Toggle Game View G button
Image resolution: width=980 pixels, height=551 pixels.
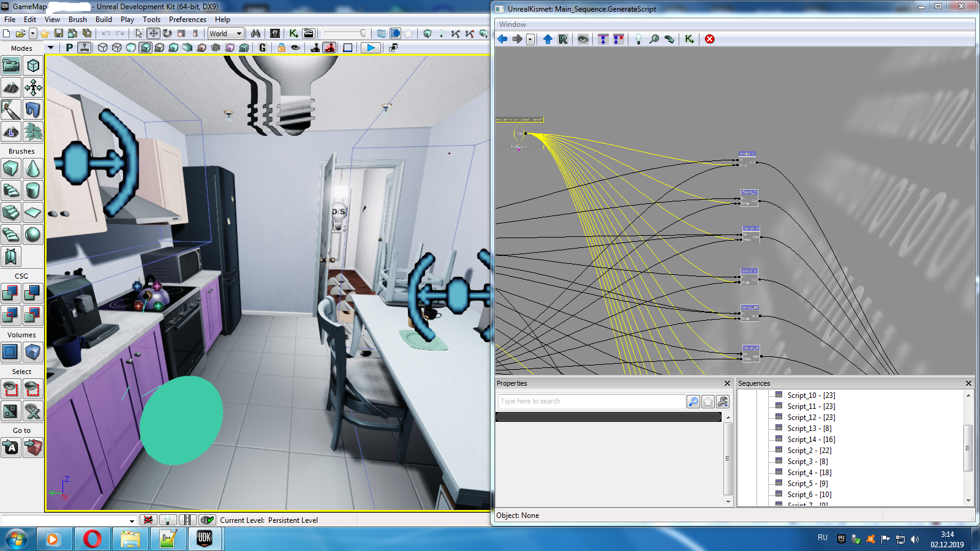(x=262, y=48)
